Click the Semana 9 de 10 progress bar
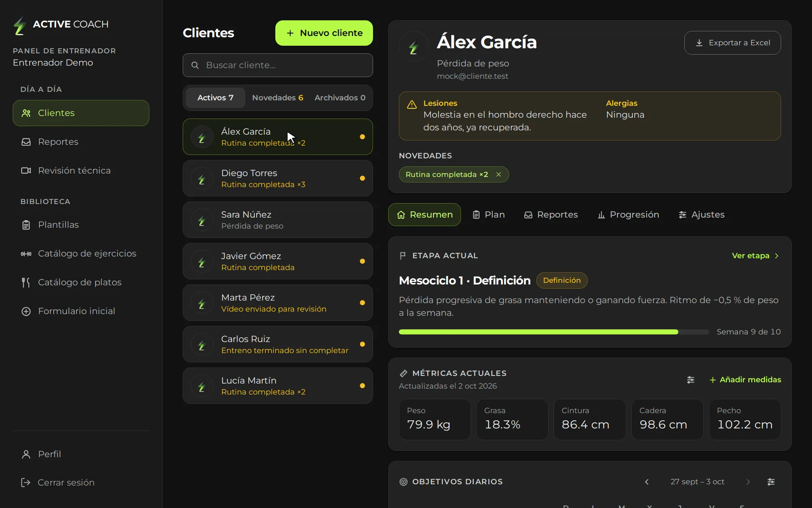Image resolution: width=812 pixels, height=508 pixels. [x=554, y=332]
